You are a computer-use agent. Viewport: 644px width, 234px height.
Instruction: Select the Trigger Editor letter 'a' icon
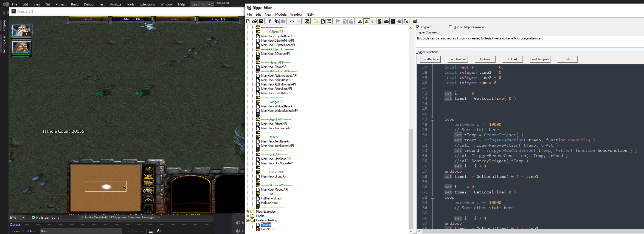pyautogui.click(x=367, y=21)
